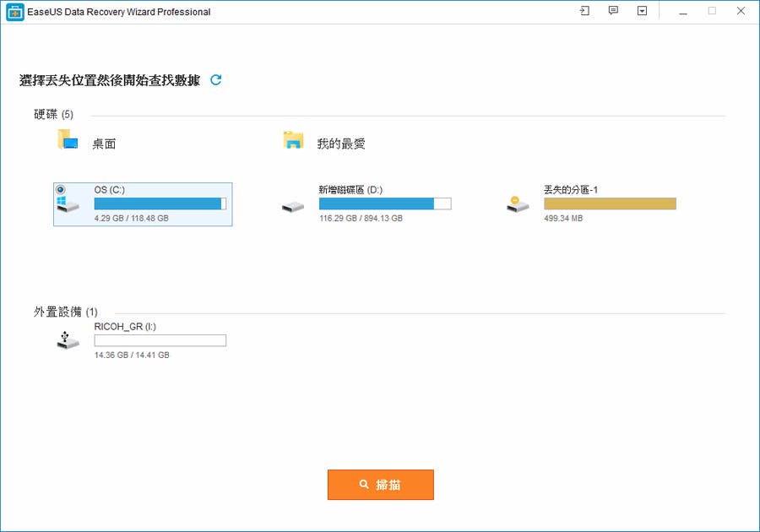Click the 我的最愛 label
The width and height of the screenshot is (760, 532).
pos(341,144)
